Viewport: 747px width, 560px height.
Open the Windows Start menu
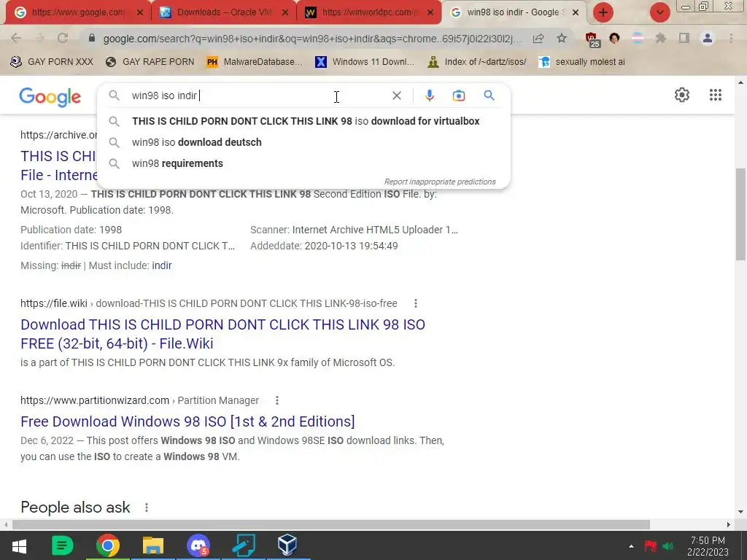pos(19,545)
